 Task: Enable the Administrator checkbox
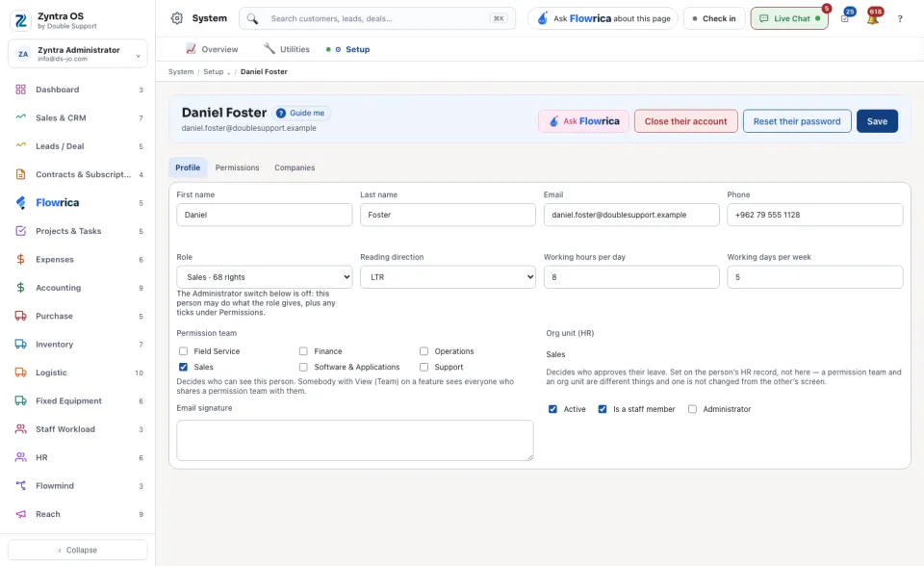tap(692, 409)
